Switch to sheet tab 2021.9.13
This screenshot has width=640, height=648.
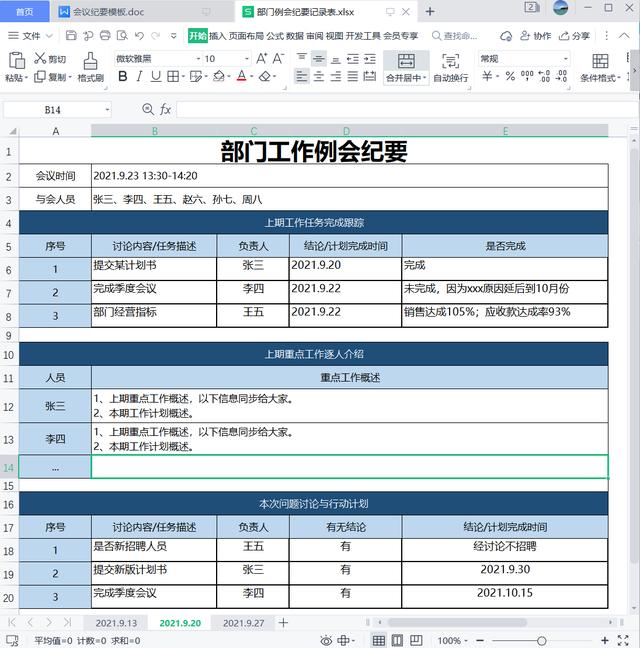pyautogui.click(x=116, y=623)
